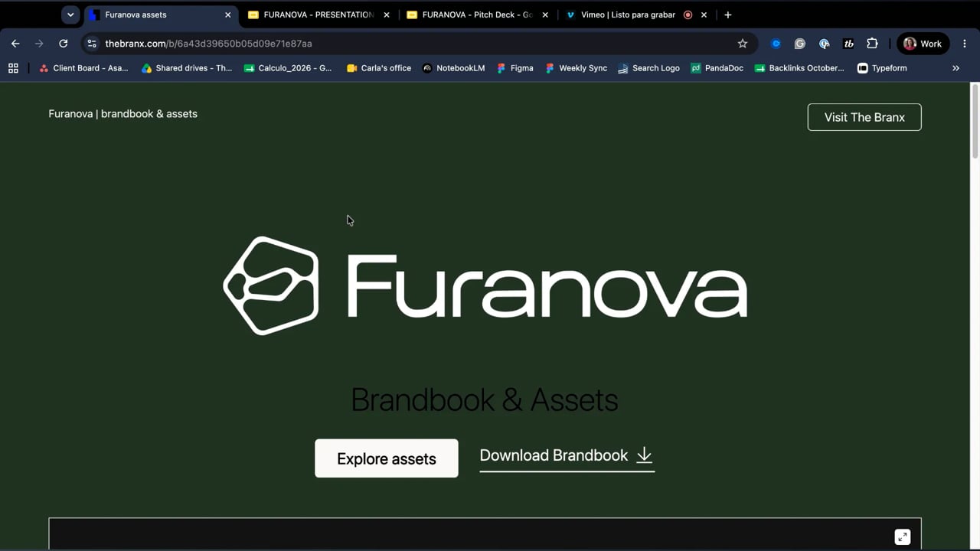This screenshot has width=980, height=551.
Task: Open the tab search dropdown arrow
Action: (70, 15)
